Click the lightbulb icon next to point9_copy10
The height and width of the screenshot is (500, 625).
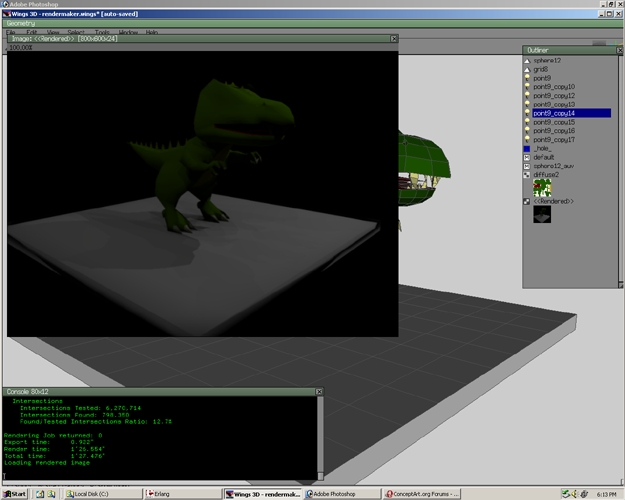click(527, 87)
